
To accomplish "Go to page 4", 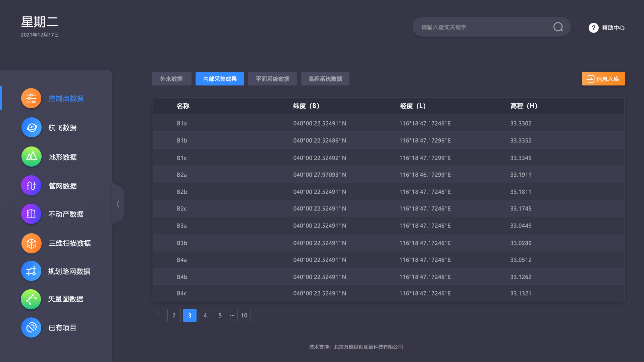I will click(x=205, y=315).
